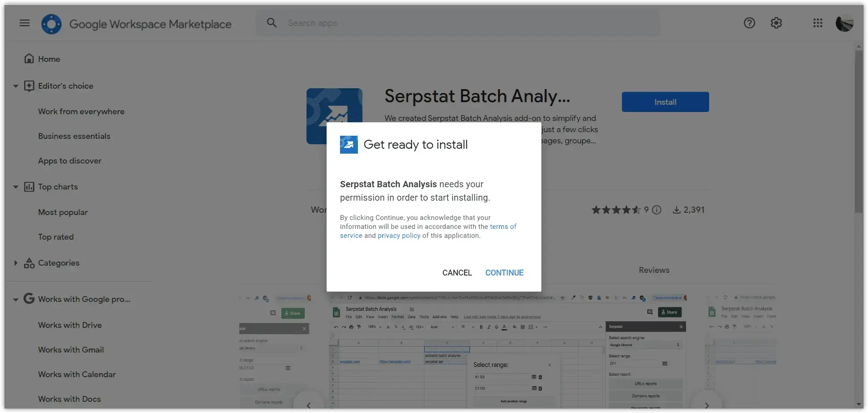Open the help question mark icon

[749, 23]
